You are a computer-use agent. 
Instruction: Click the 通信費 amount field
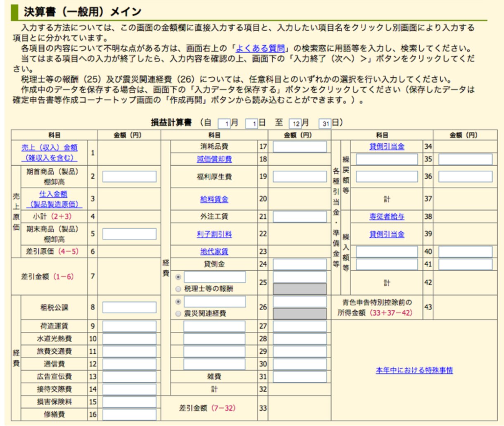point(129,364)
